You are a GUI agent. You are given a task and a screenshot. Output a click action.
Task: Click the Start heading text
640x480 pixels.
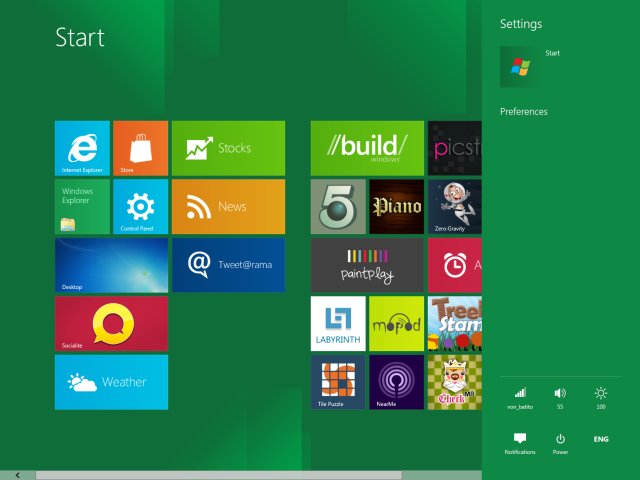[80, 37]
